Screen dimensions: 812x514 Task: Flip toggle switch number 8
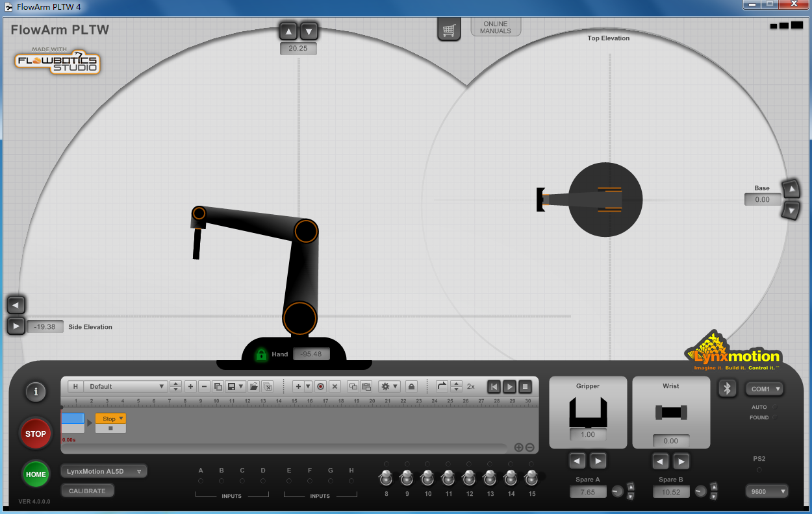pyautogui.click(x=386, y=479)
